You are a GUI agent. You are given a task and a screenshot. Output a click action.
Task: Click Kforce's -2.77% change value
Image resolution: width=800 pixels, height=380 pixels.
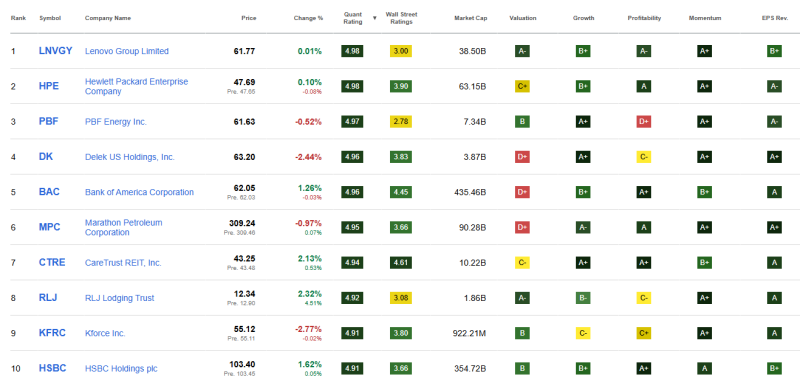point(308,329)
